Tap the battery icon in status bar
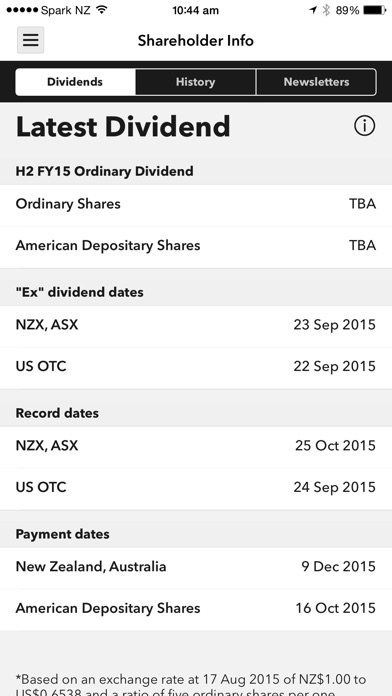Viewport: 392px width, 696px height. coord(374,10)
